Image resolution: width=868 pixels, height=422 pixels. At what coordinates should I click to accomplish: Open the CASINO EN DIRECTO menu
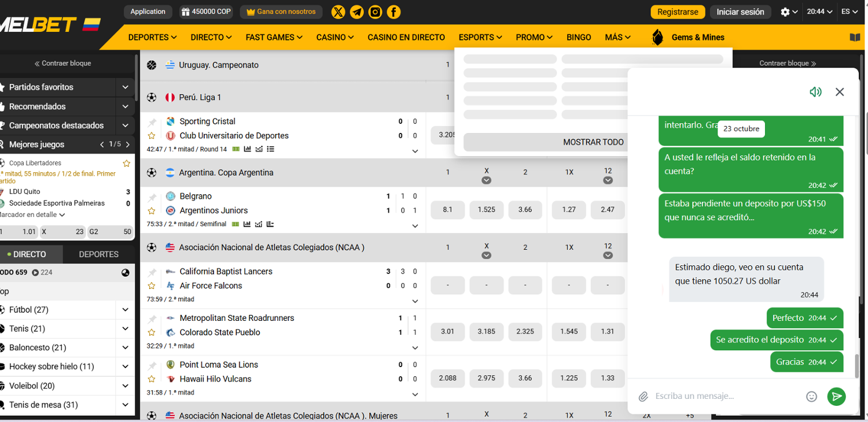pos(406,37)
